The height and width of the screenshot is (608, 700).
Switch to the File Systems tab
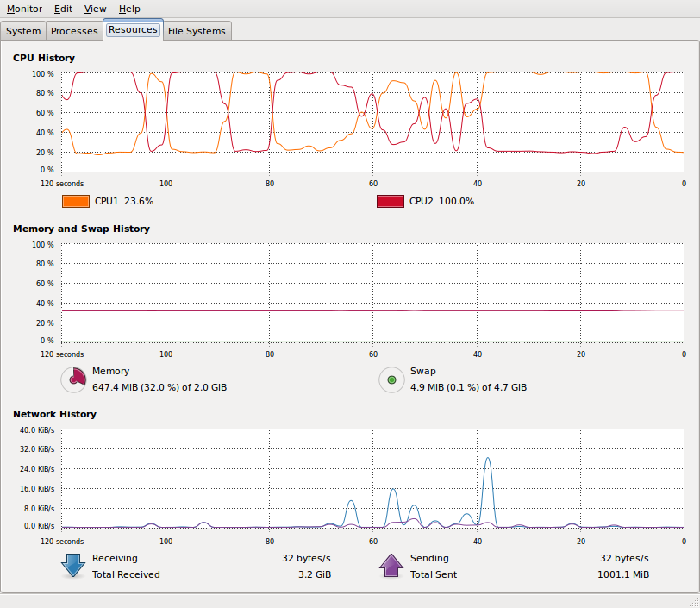coord(197,31)
